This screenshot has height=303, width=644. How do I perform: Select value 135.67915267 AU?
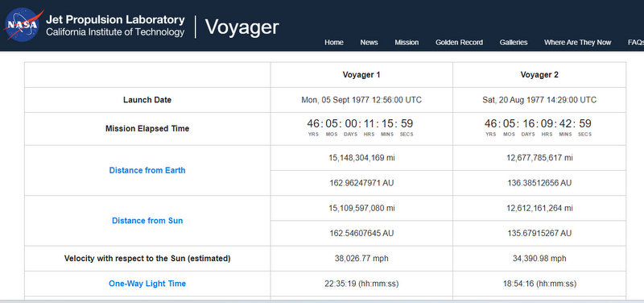[539, 234]
